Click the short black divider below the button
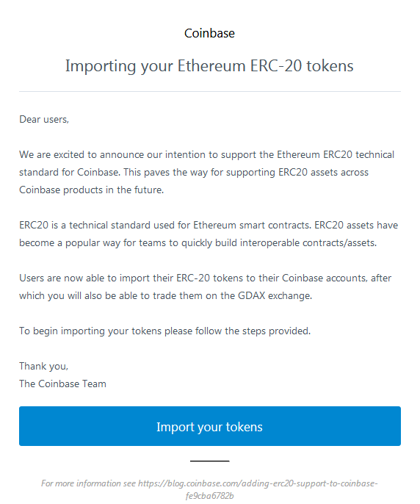The image size is (420, 504). (209, 461)
